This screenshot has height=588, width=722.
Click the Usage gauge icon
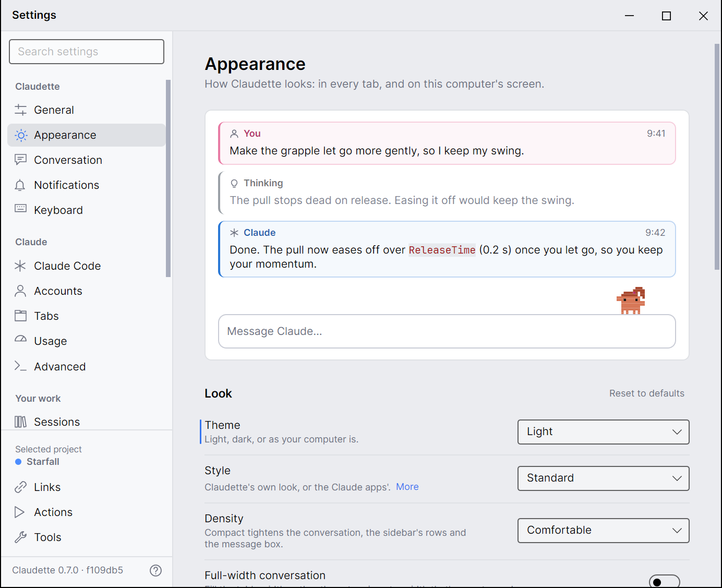point(20,340)
